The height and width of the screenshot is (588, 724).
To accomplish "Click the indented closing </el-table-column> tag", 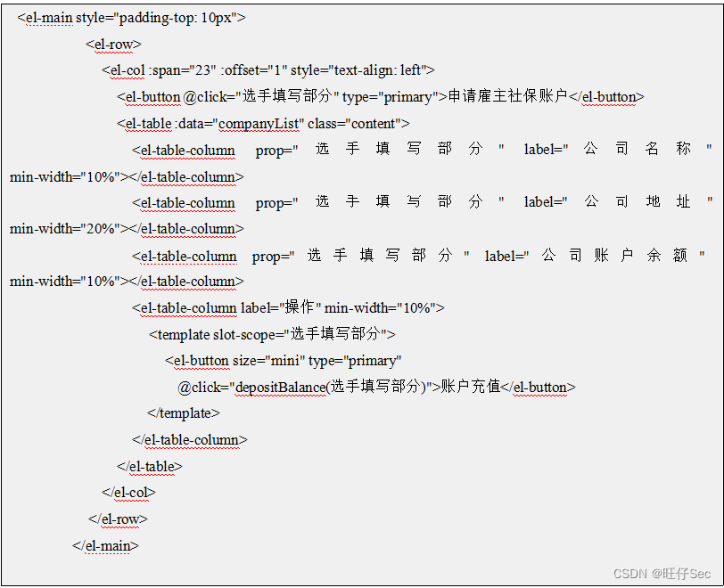I will [190, 440].
